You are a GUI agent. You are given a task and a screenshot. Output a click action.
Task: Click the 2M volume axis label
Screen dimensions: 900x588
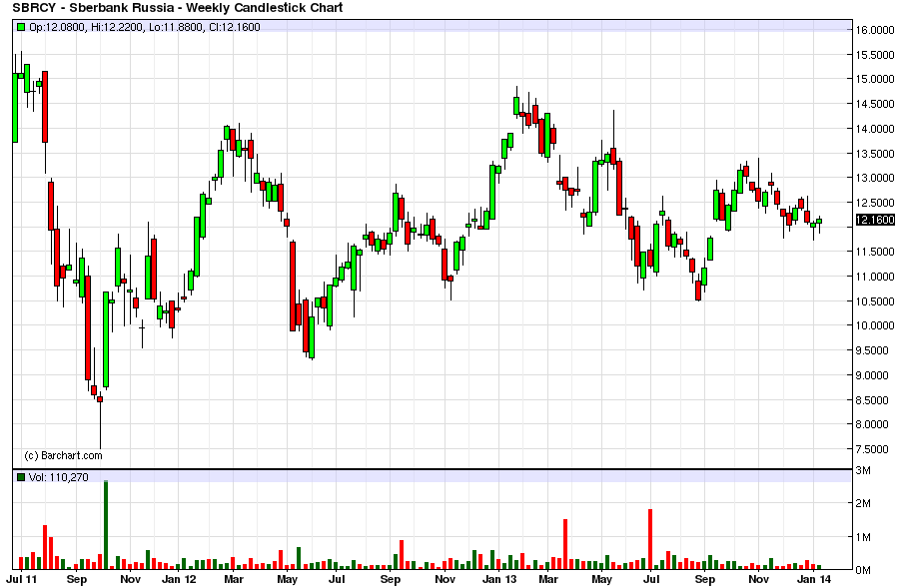(x=863, y=504)
